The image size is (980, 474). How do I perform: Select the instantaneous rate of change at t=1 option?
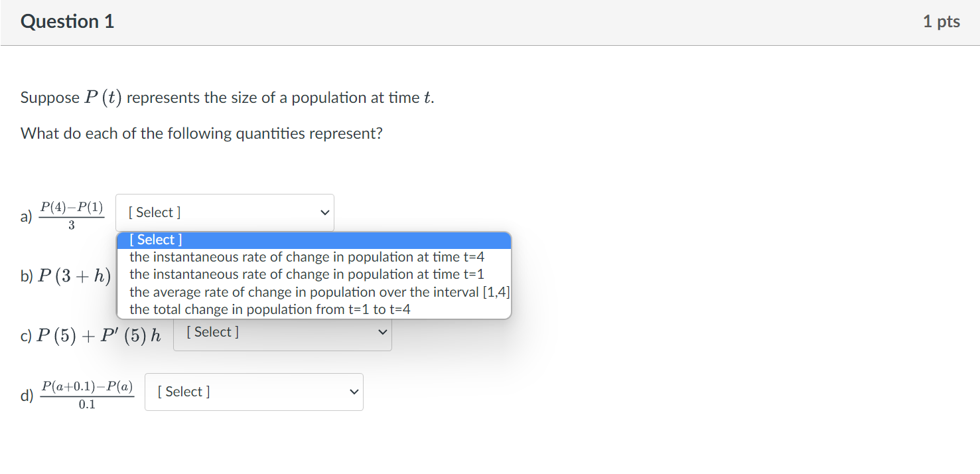(307, 274)
